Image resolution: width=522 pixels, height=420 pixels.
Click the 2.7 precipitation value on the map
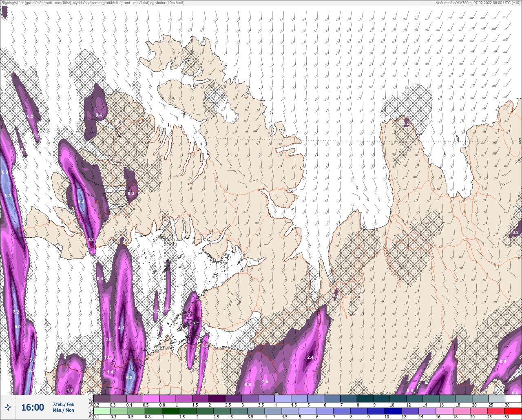point(196,324)
